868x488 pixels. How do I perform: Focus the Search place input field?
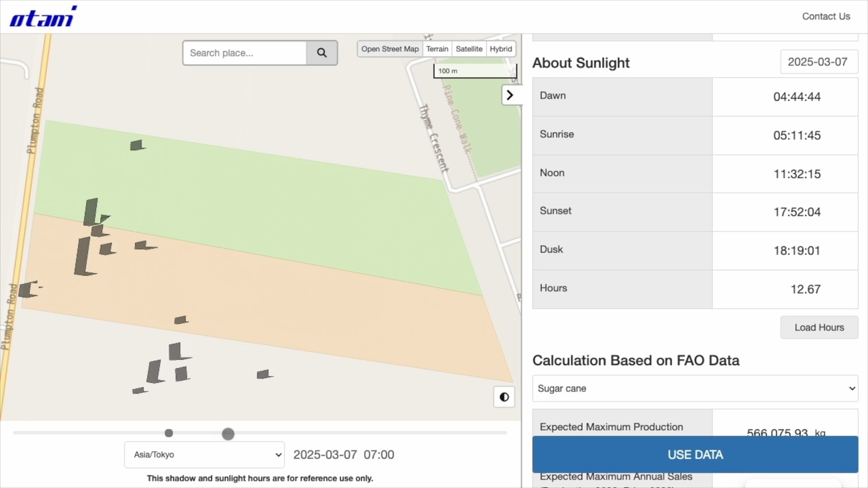(x=245, y=53)
